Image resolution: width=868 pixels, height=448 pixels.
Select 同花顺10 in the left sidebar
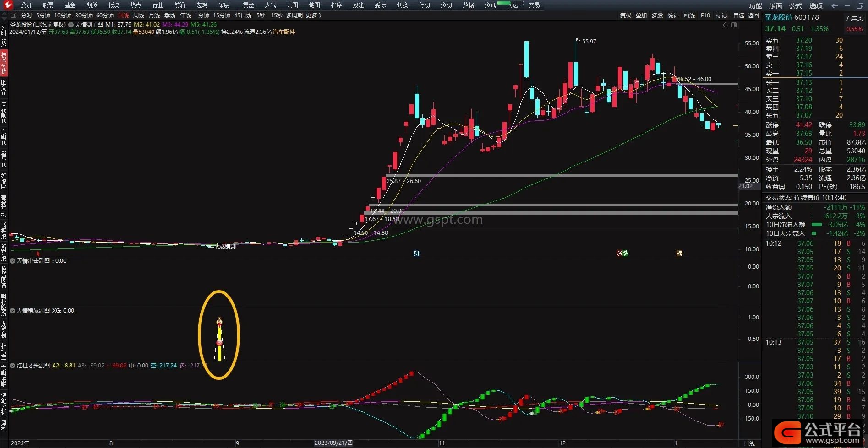pos(4,113)
